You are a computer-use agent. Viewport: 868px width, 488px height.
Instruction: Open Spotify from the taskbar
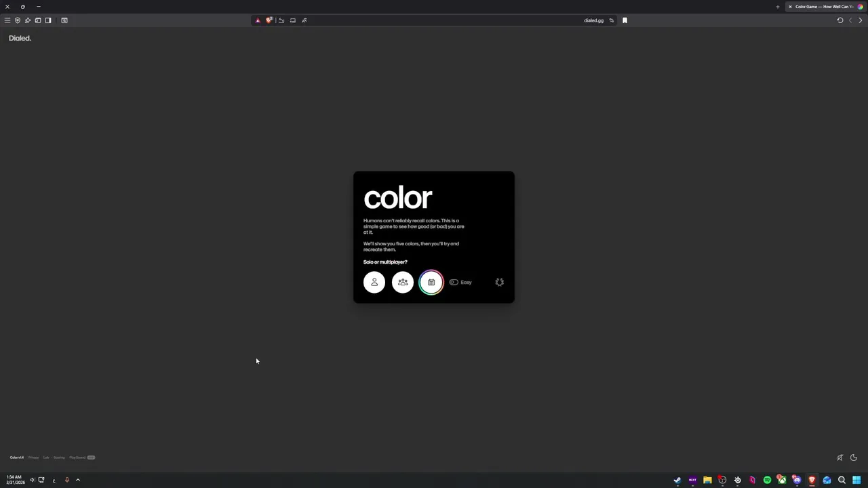tap(767, 480)
